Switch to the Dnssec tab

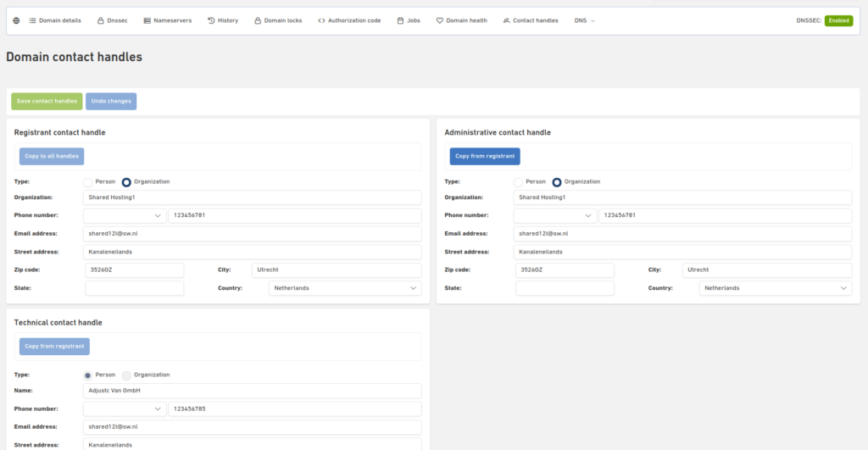(113, 20)
